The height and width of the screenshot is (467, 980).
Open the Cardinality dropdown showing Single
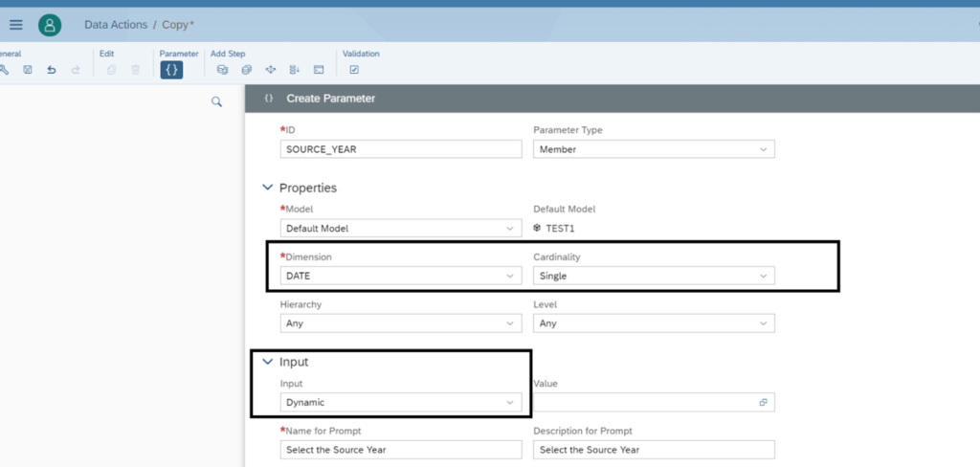pyautogui.click(x=654, y=276)
